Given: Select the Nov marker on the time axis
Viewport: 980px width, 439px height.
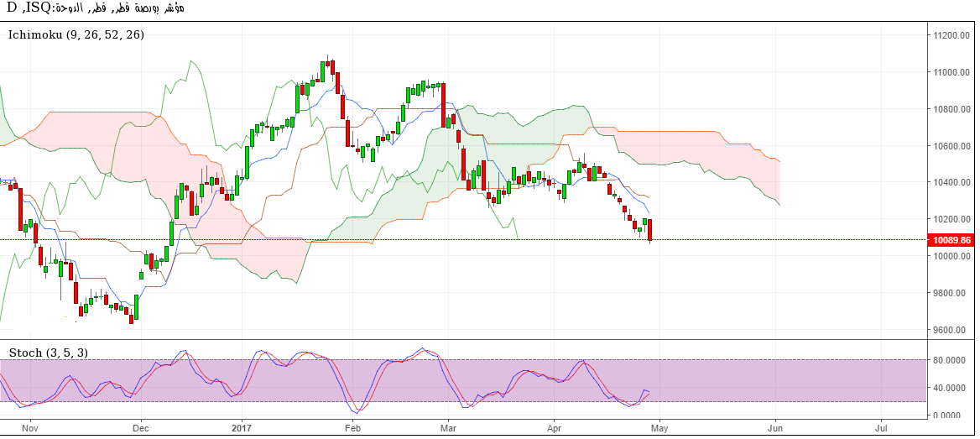Looking at the screenshot, I should 29,428.
